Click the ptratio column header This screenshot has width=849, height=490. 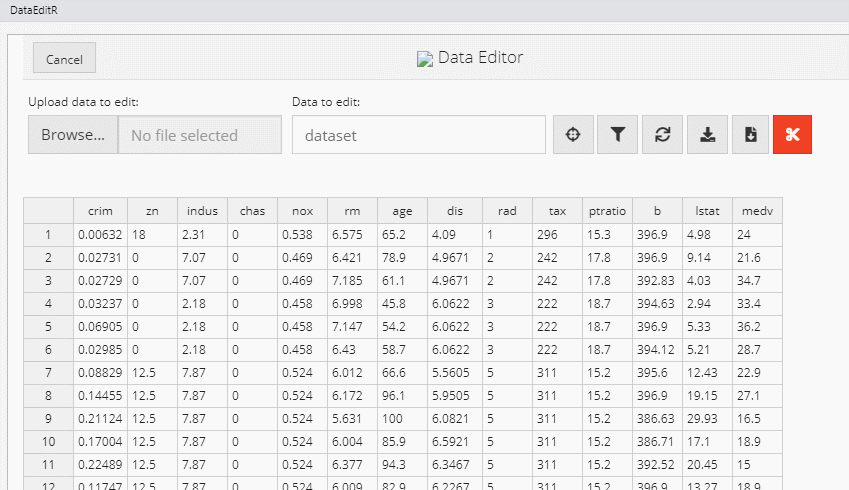coord(606,211)
